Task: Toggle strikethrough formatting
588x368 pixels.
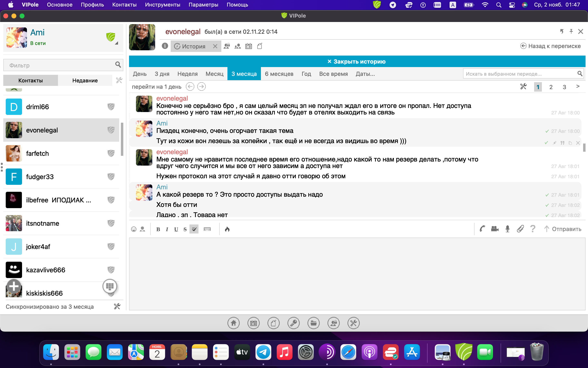Action: point(185,229)
